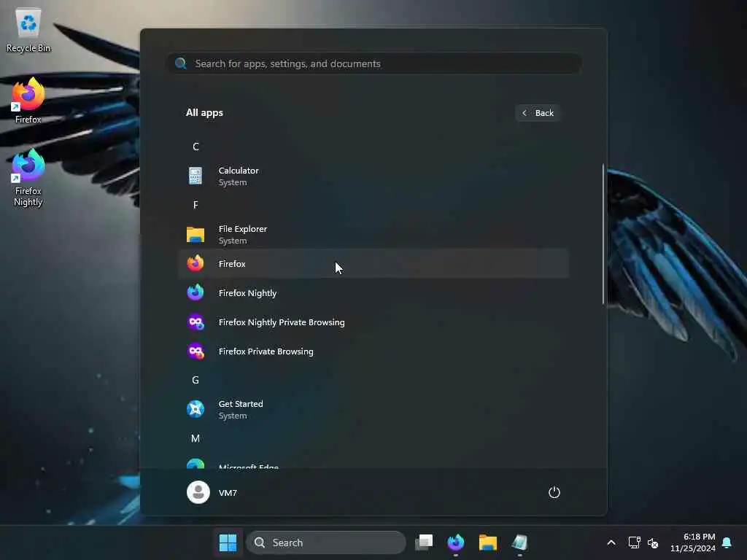Click the Firefox Private Browsing mask icon
This screenshot has width=747, height=560.
click(196, 351)
